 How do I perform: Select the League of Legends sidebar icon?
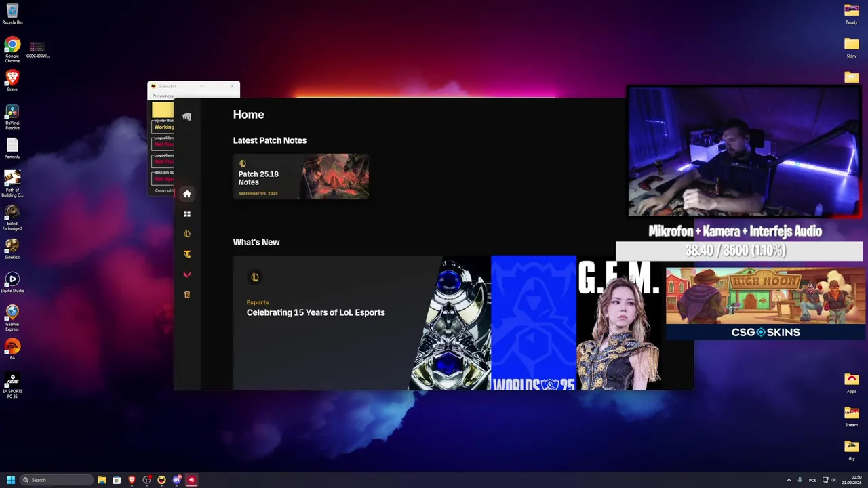(187, 234)
